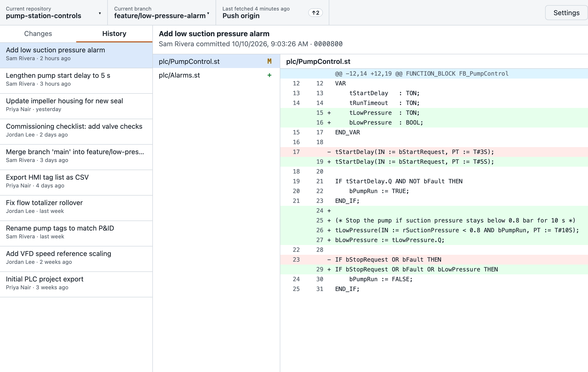
Task: Click removed line with T#3S start delay
Action: [434, 152]
